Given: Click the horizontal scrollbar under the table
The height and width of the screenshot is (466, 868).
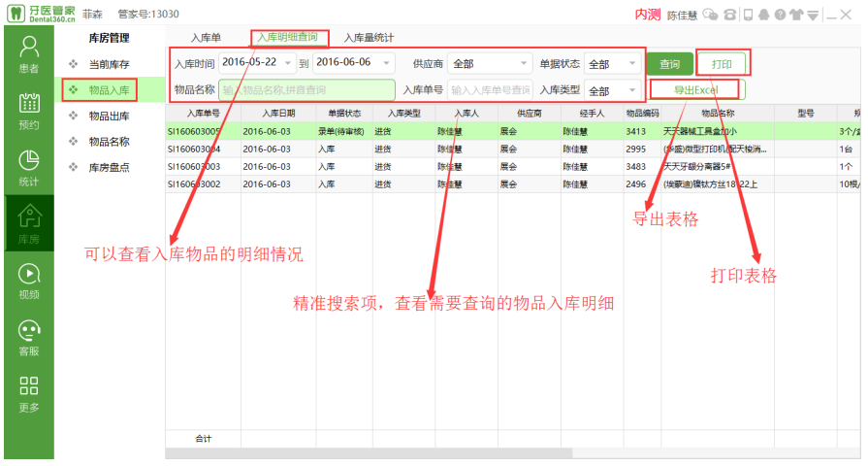Looking at the screenshot, I should 369,453.
